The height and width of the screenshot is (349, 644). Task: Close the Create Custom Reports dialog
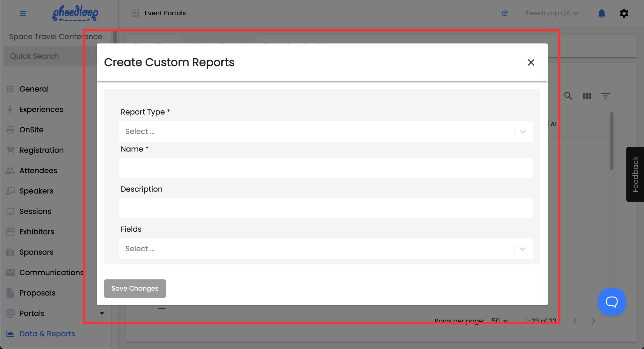[x=531, y=62]
